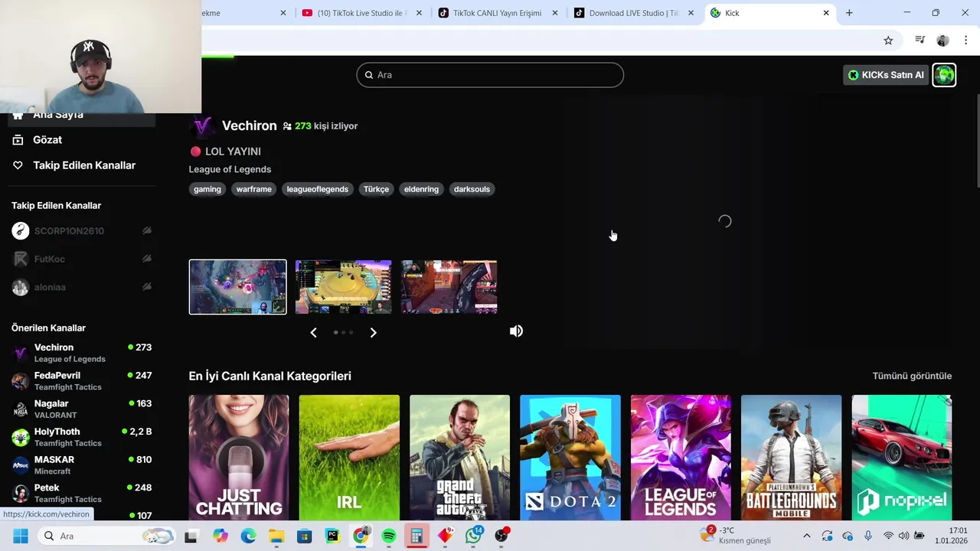The image size is (980, 551).
Task: Open the League of Legends category link
Action: pyautogui.click(x=230, y=169)
